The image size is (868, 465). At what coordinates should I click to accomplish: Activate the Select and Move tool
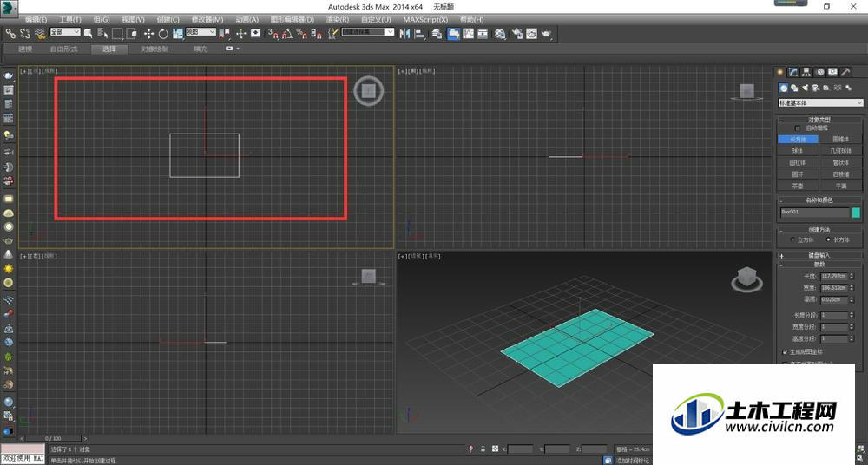[149, 34]
